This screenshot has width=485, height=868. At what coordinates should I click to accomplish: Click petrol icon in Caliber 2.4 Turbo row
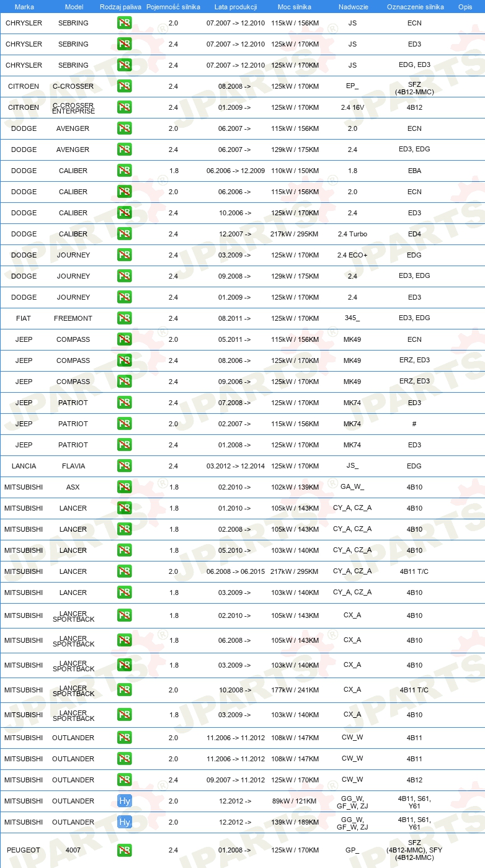[124, 235]
